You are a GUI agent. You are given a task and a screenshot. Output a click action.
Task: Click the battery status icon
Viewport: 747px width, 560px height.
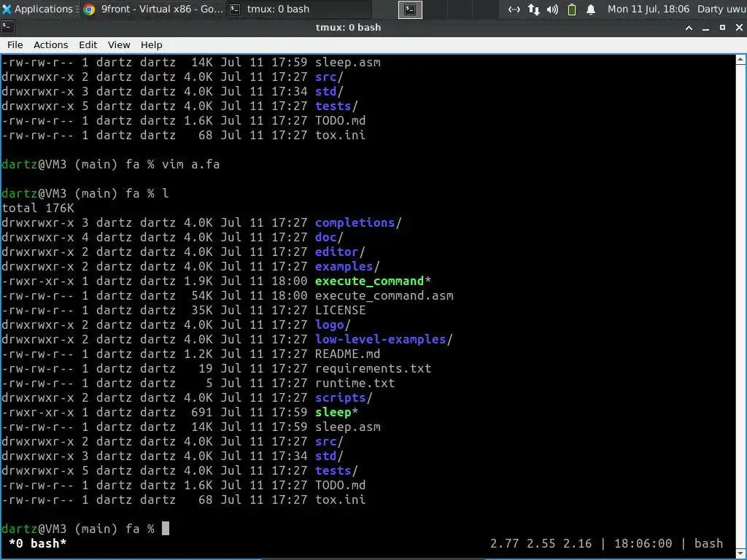coord(572,9)
